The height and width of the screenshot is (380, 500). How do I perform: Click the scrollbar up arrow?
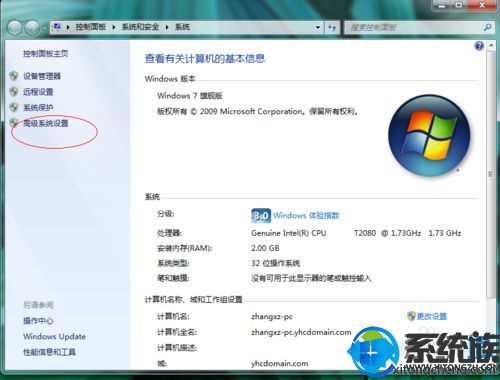point(491,45)
